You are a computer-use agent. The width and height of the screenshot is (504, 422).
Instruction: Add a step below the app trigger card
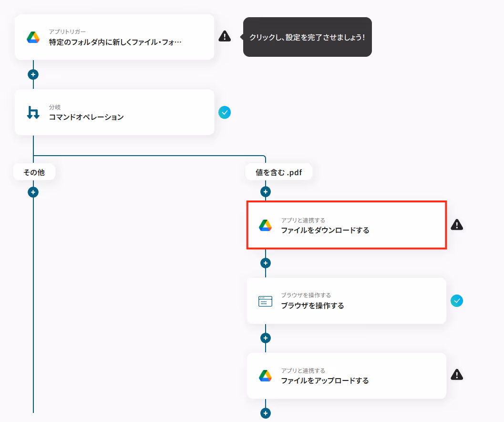click(33, 74)
